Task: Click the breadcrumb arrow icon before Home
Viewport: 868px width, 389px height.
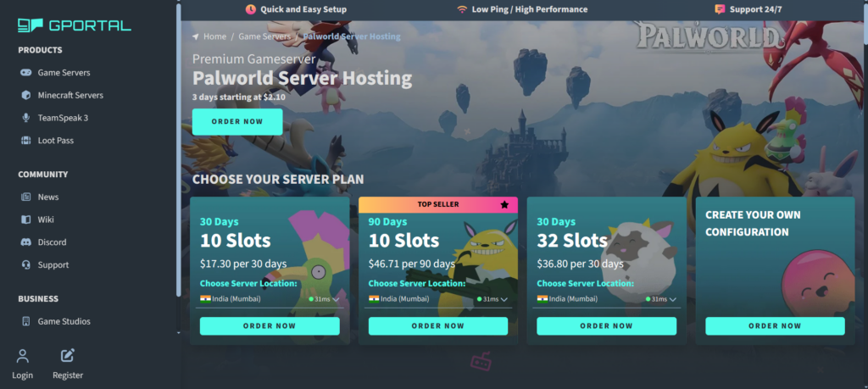Action: click(196, 36)
